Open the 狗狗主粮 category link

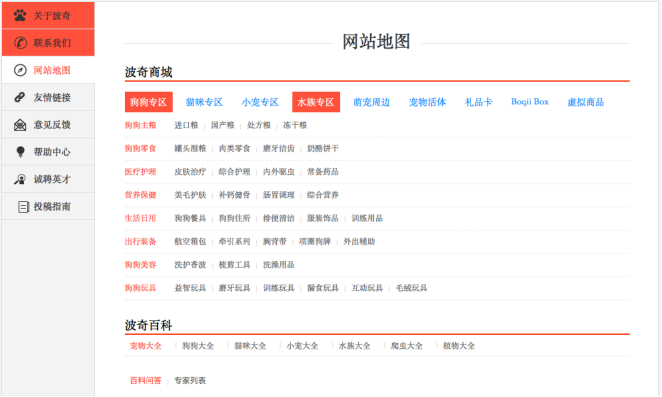[x=141, y=125]
